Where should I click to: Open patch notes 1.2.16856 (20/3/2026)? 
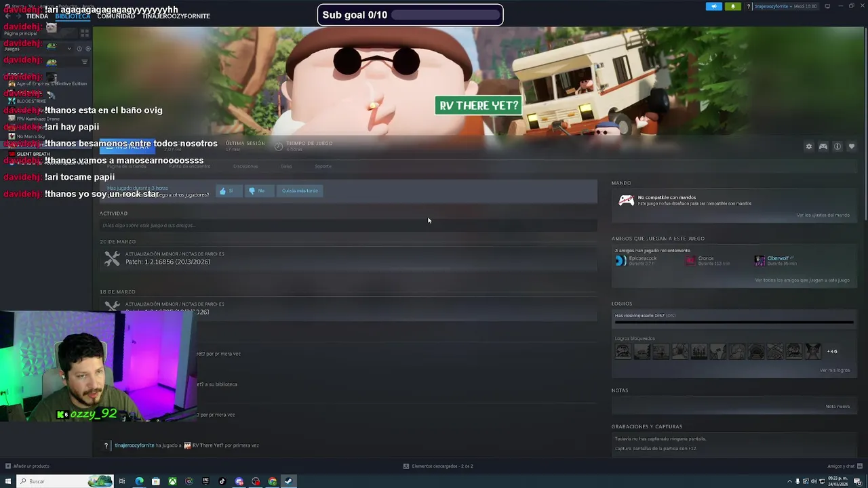point(167,262)
